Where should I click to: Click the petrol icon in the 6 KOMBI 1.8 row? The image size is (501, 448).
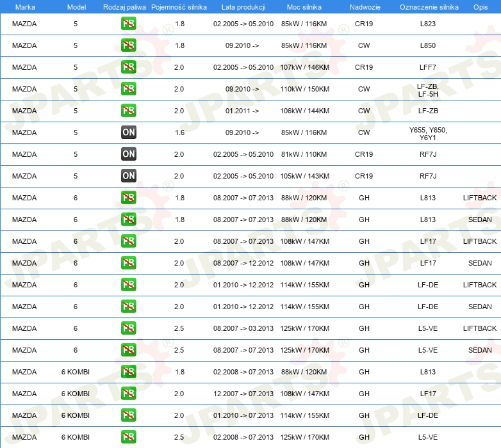pyautogui.click(x=128, y=371)
